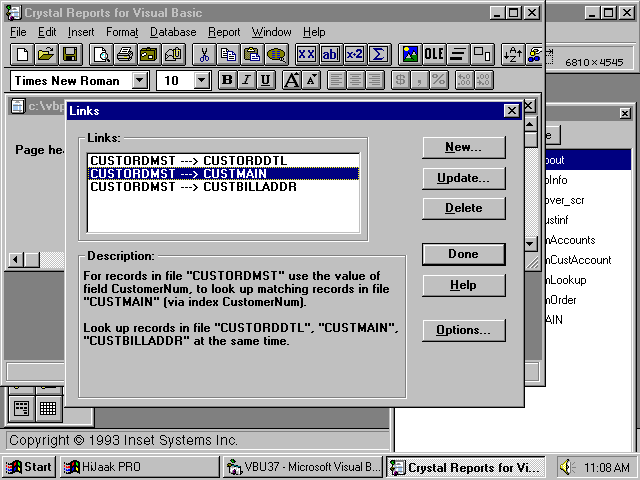The width and height of the screenshot is (640, 480).
Task: Click the Print preview icon
Action: pyautogui.click(x=100, y=54)
